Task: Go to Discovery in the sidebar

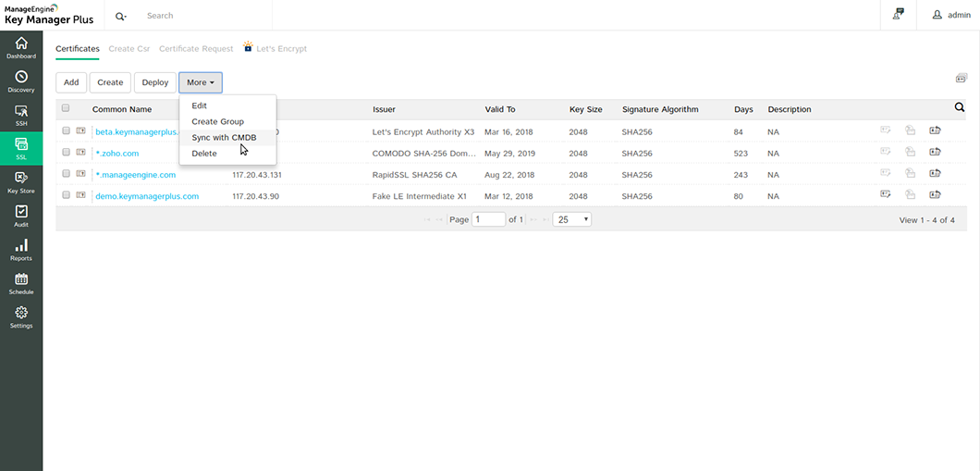Action: tap(21, 82)
